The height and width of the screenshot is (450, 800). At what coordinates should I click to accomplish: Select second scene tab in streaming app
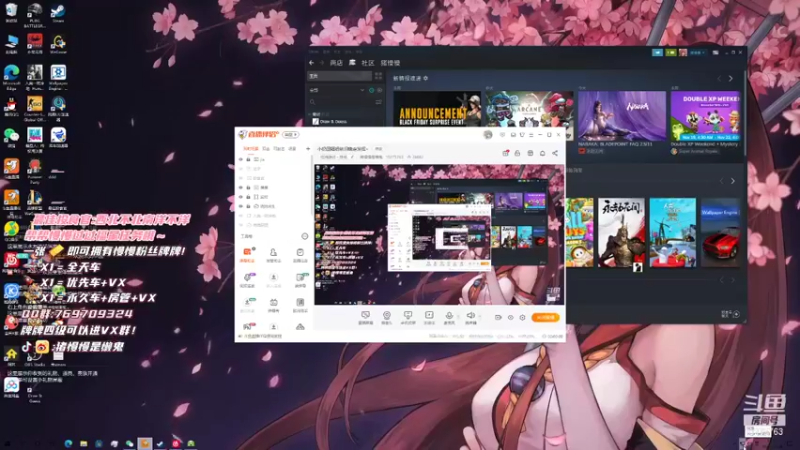point(266,148)
